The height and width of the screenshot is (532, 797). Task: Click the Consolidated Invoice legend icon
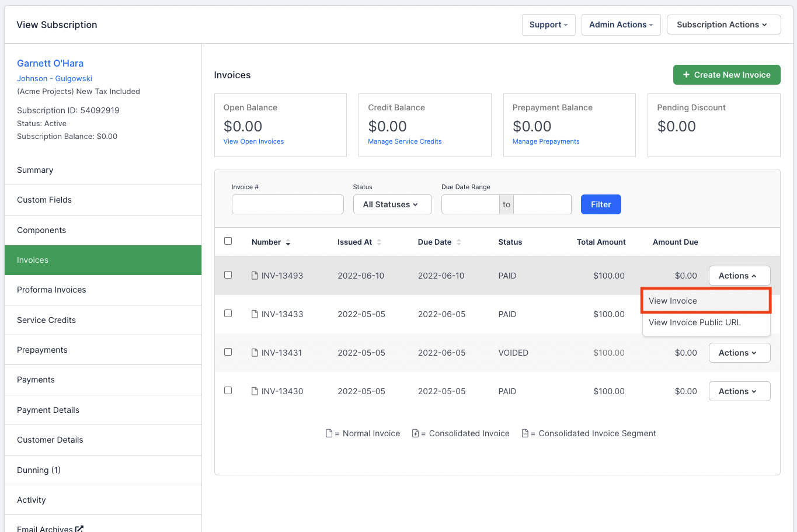pos(415,433)
